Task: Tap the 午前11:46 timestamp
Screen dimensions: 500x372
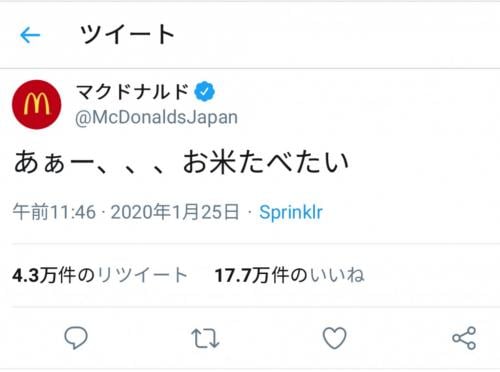Action: click(x=54, y=212)
